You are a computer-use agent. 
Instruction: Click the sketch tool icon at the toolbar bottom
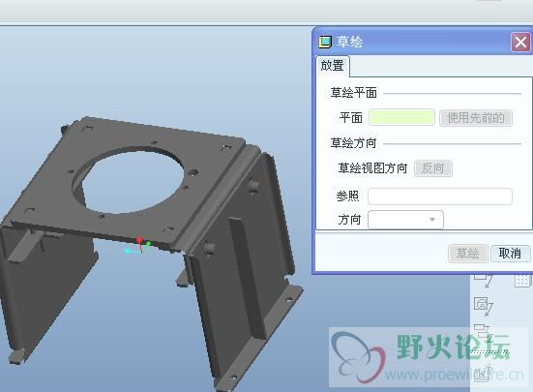[483, 374]
